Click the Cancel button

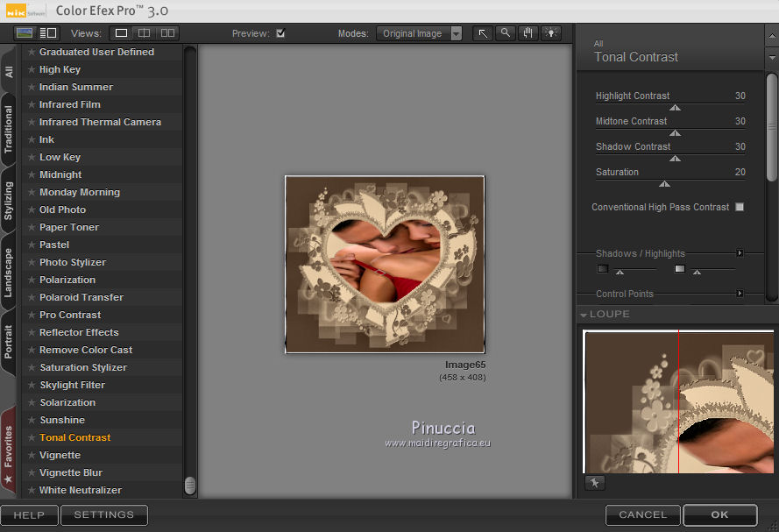[642, 514]
